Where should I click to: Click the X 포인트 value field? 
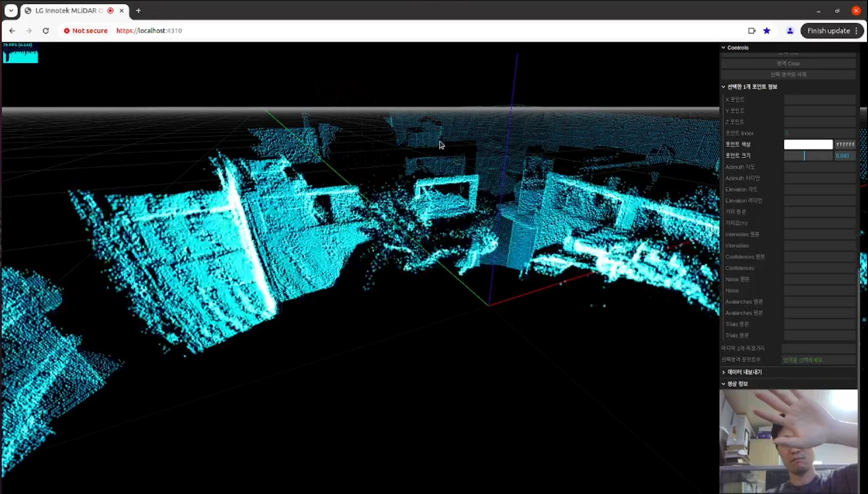coord(820,99)
